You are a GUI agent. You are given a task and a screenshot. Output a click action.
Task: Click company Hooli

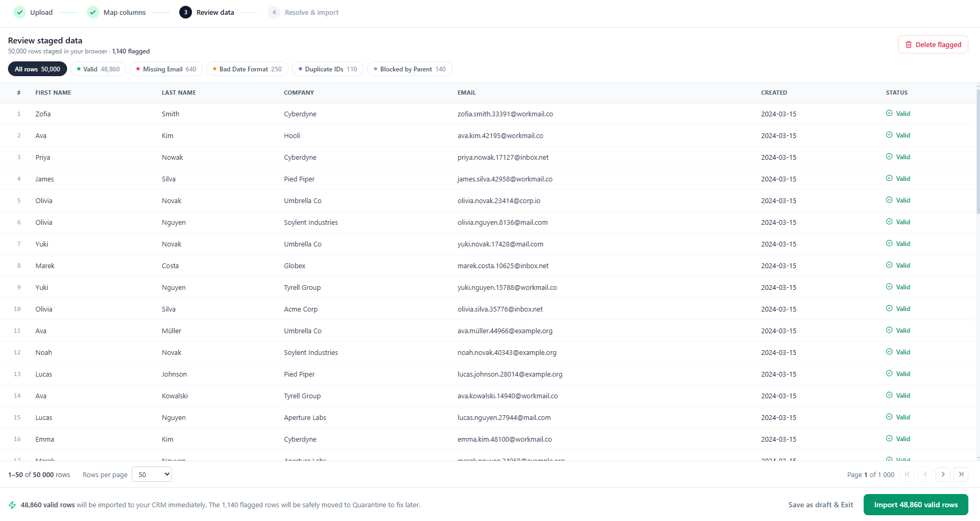292,135
